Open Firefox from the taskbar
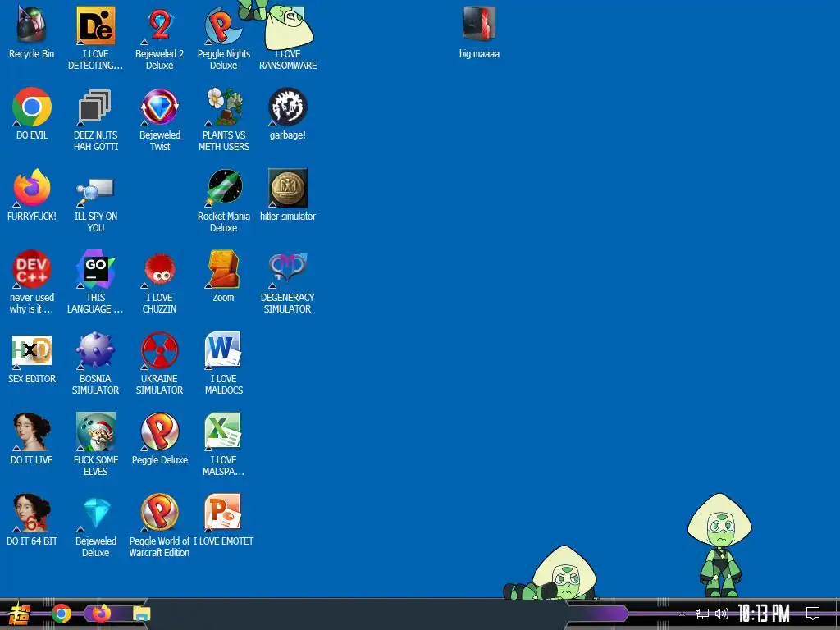Viewport: 840px width, 630px height. pyautogui.click(x=101, y=613)
